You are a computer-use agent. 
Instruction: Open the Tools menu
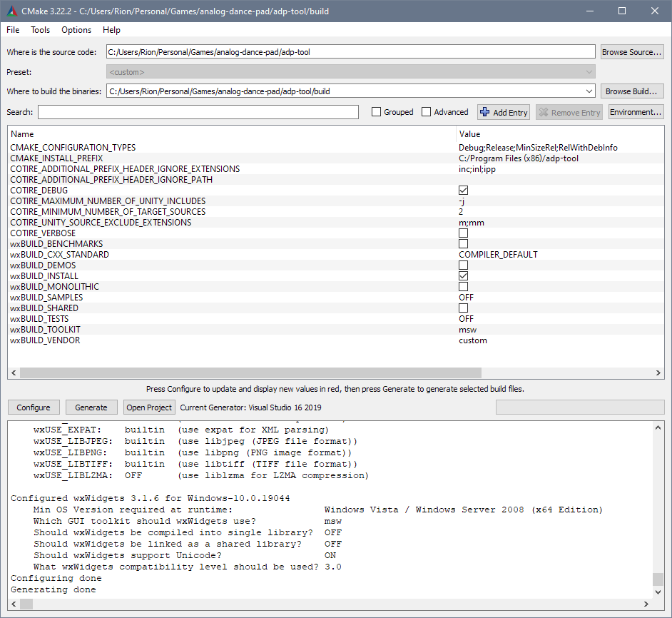pos(40,30)
